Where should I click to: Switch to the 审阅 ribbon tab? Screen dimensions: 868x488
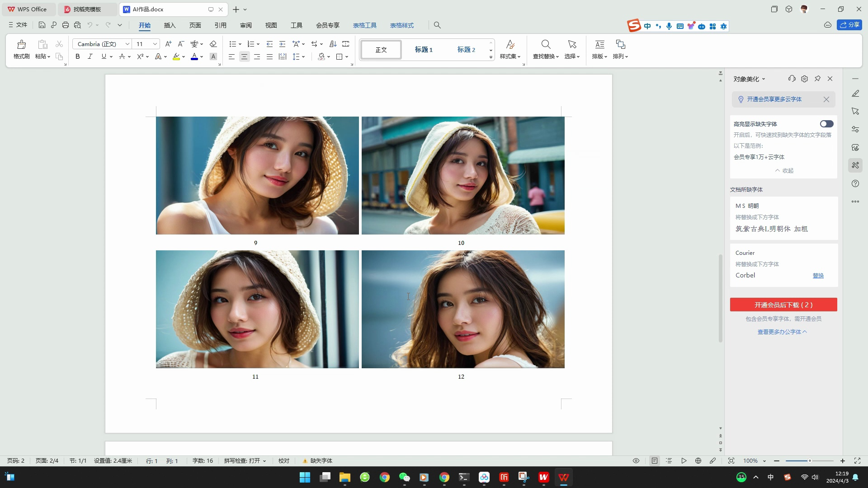click(x=246, y=25)
